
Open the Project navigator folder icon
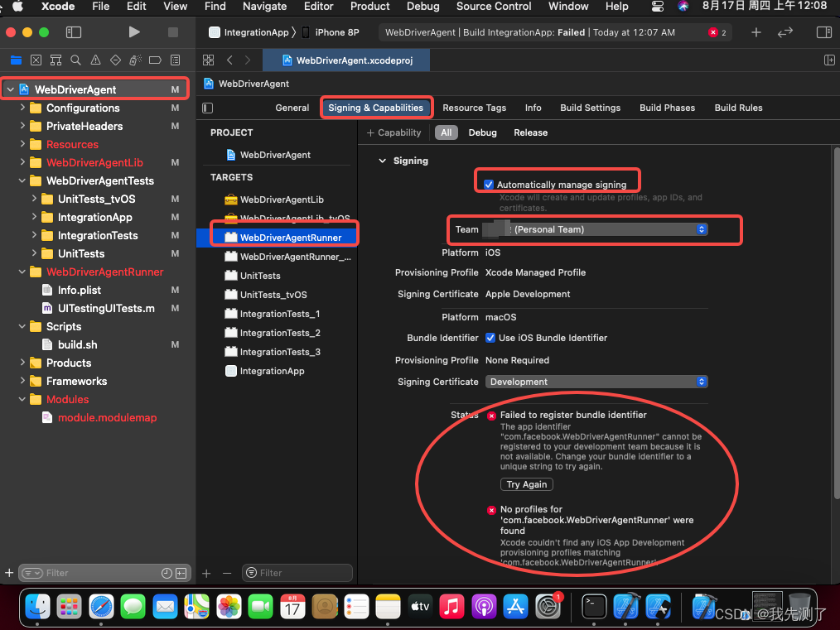[17, 60]
